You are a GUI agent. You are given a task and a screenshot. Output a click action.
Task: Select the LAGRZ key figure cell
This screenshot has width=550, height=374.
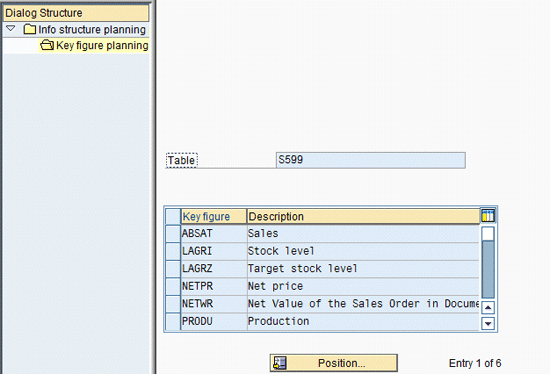coord(214,269)
